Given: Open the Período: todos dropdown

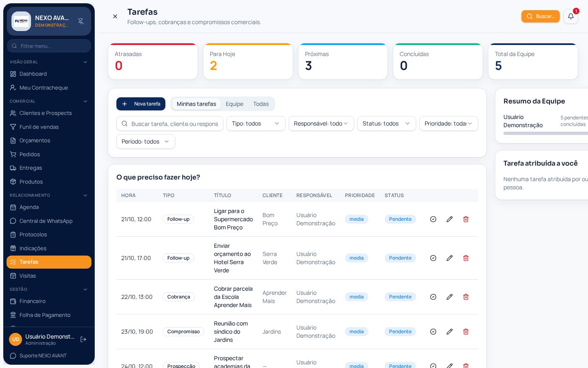Looking at the screenshot, I should click(x=145, y=141).
